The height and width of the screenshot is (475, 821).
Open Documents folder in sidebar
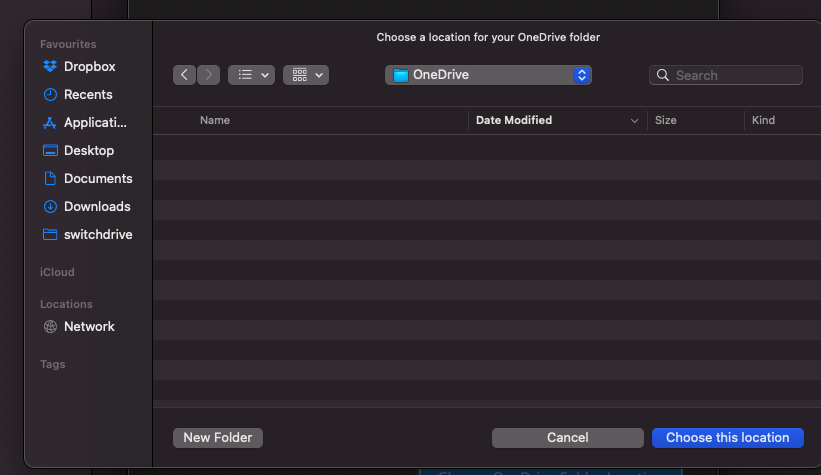97,179
